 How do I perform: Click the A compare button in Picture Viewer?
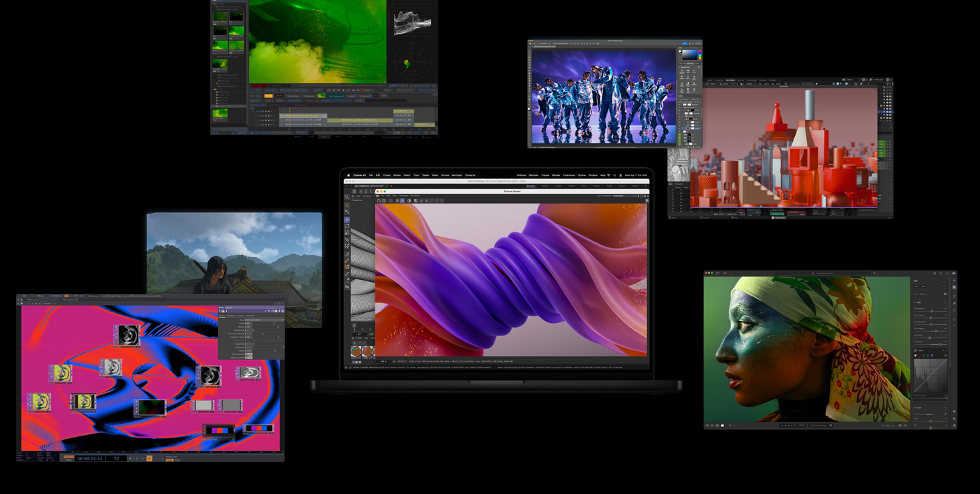pos(421,200)
